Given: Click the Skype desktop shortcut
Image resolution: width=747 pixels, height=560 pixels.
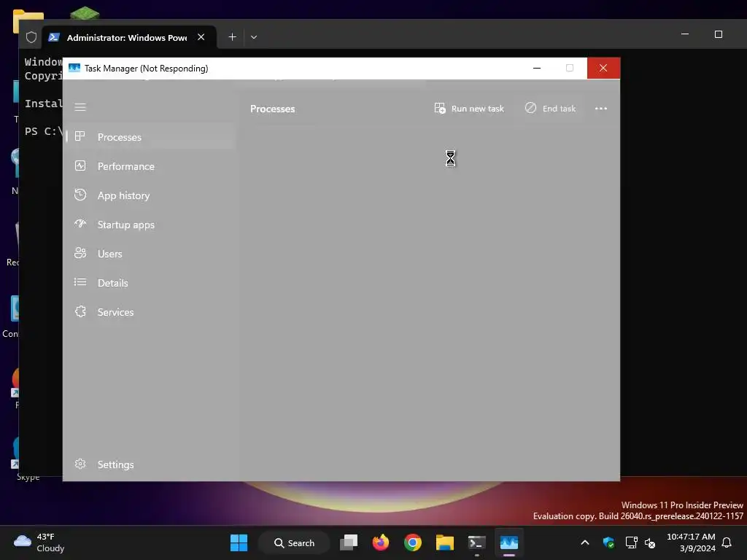Looking at the screenshot, I should point(16,458).
